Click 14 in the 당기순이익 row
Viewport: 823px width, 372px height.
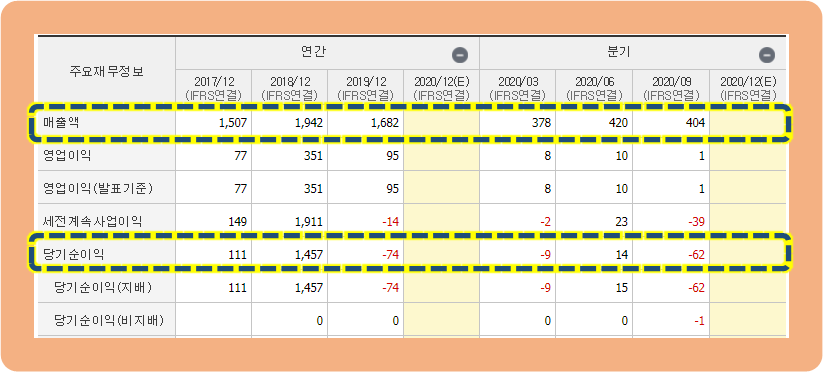[x=622, y=254]
